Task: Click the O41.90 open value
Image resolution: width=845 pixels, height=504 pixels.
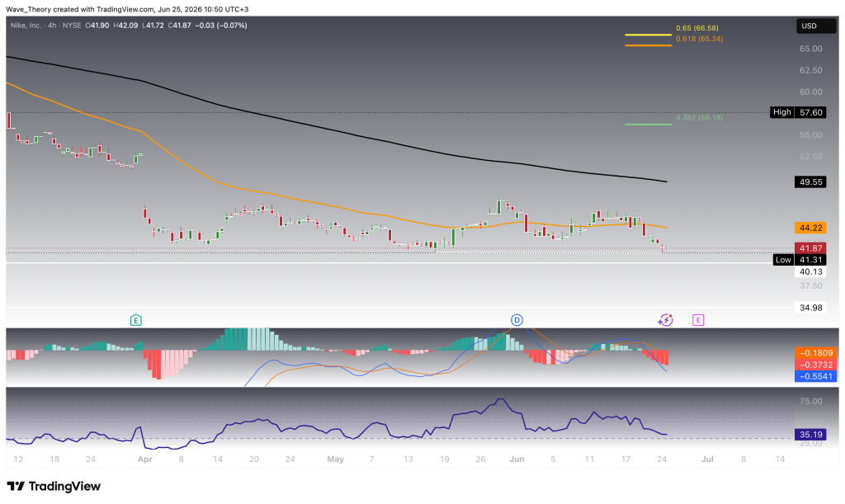Action: [97, 26]
